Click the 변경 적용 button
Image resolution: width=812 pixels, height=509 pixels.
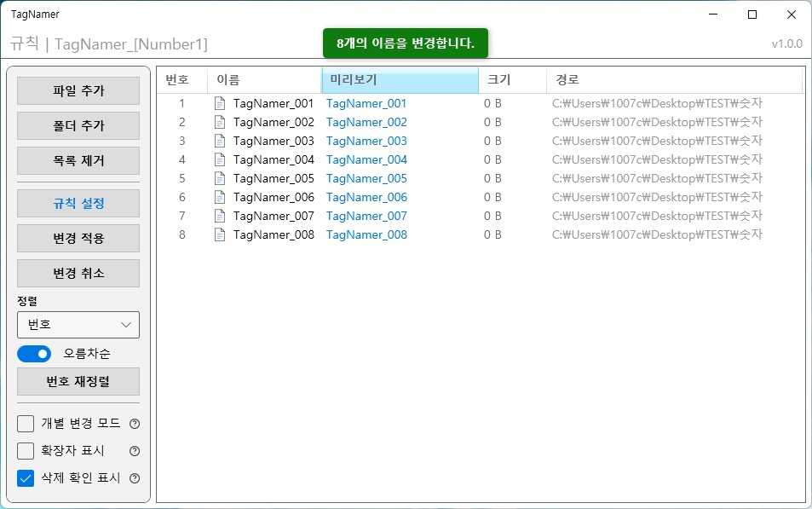pyautogui.click(x=78, y=238)
